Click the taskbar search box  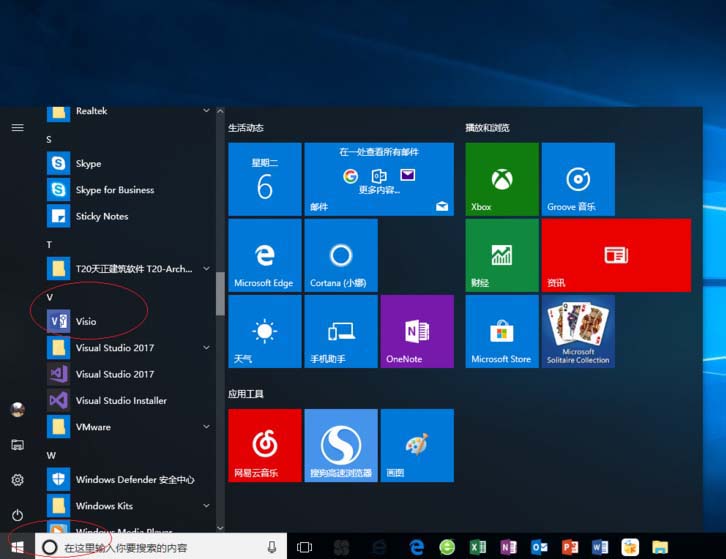click(x=161, y=547)
